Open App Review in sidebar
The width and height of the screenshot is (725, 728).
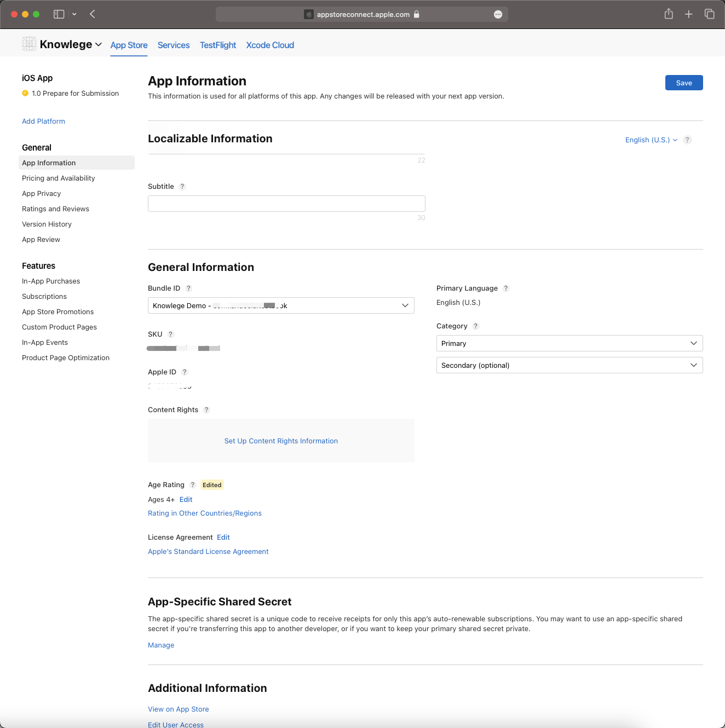coord(41,240)
